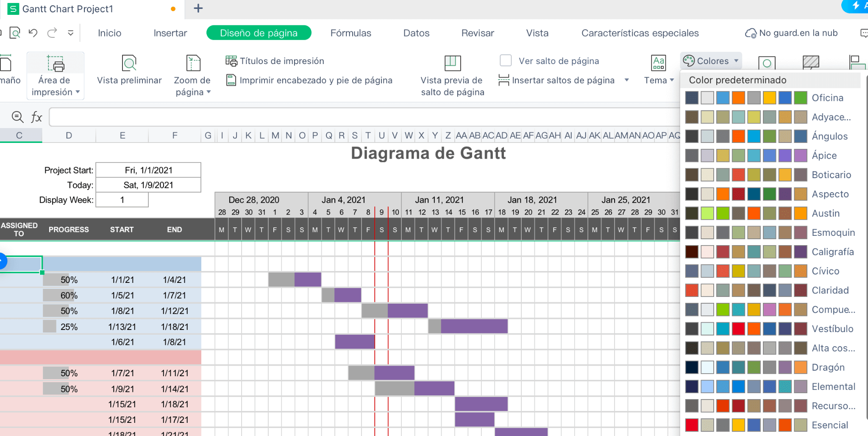The height and width of the screenshot is (436, 868).
Task: Open the Área de impresión dropdown arrow
Action: pos(78,92)
